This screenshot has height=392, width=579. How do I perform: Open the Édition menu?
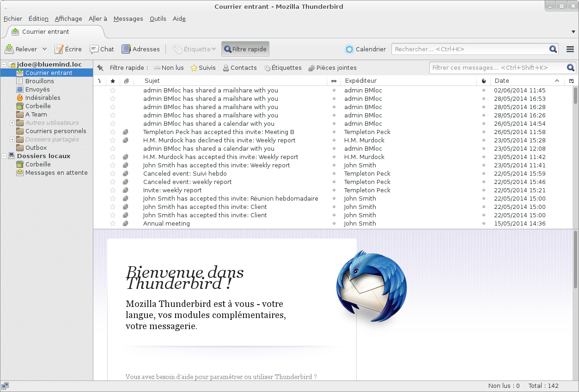pyautogui.click(x=38, y=19)
